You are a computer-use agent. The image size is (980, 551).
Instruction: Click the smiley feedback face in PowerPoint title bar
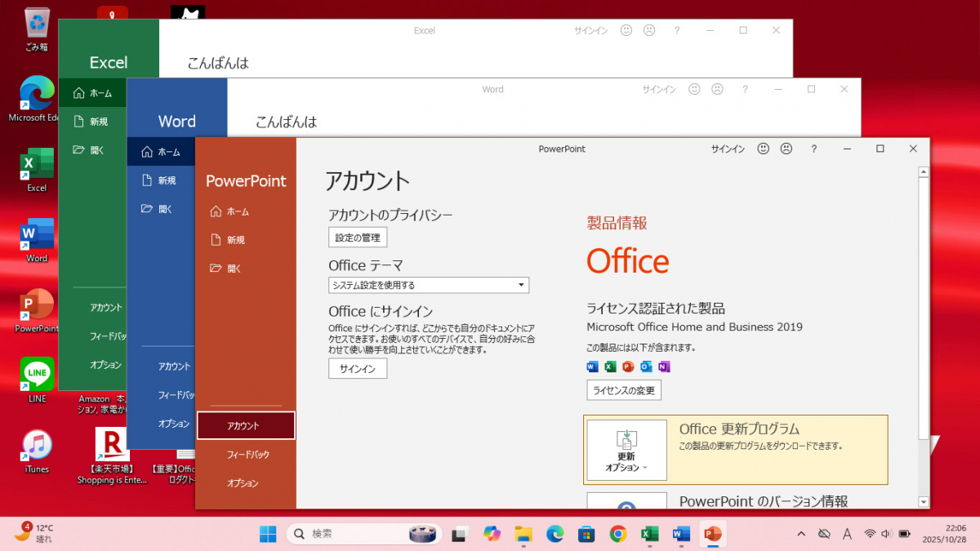click(x=763, y=149)
